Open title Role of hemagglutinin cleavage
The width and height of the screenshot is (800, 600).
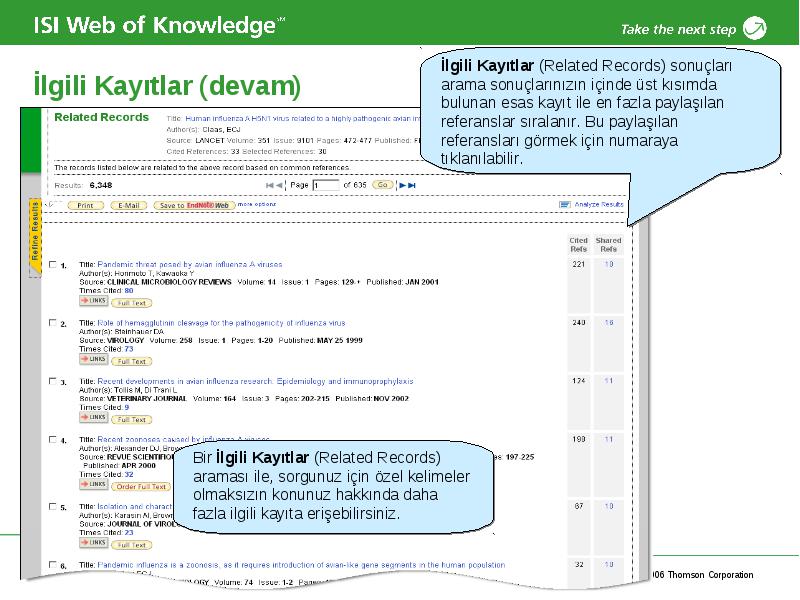[x=221, y=323]
